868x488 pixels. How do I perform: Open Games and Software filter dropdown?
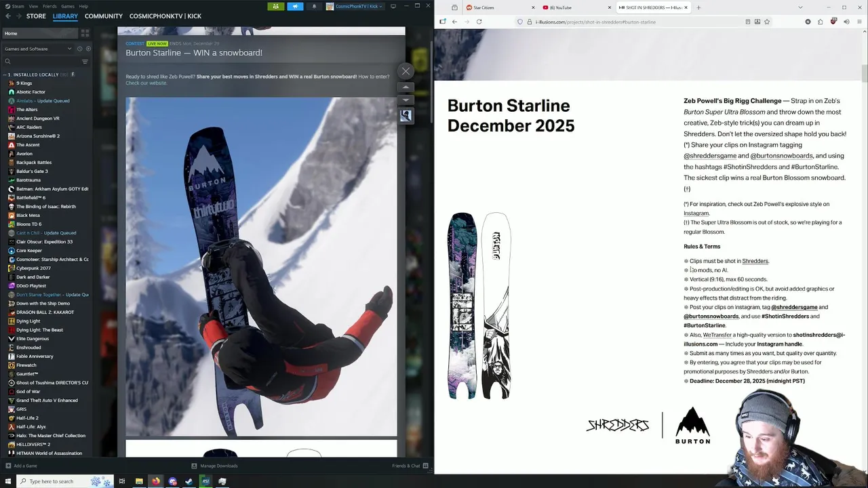tap(37, 49)
